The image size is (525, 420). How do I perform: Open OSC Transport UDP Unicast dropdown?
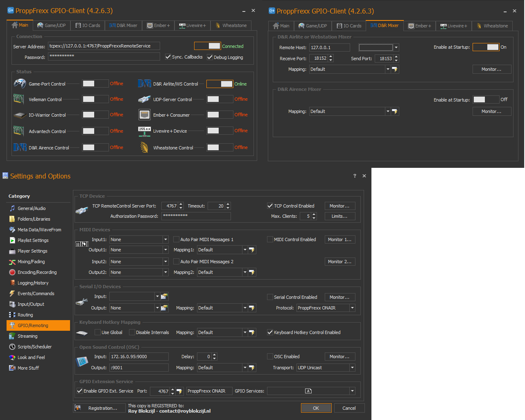352,368
